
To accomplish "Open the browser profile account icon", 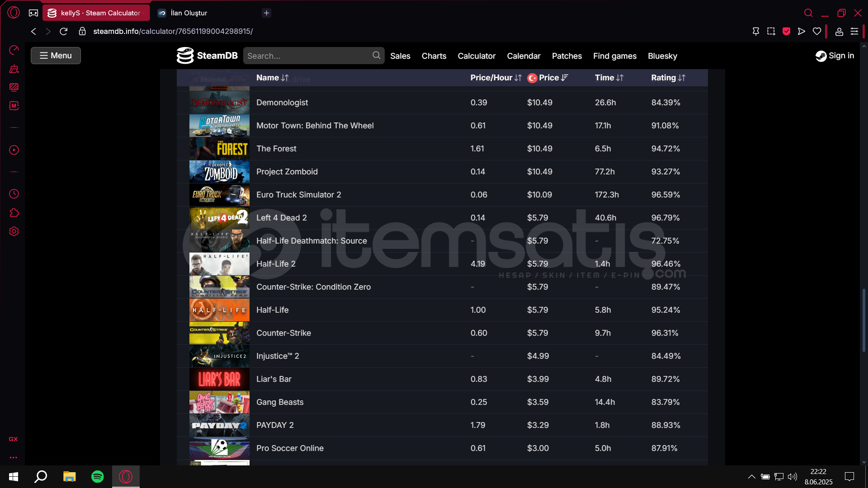I will point(839,31).
